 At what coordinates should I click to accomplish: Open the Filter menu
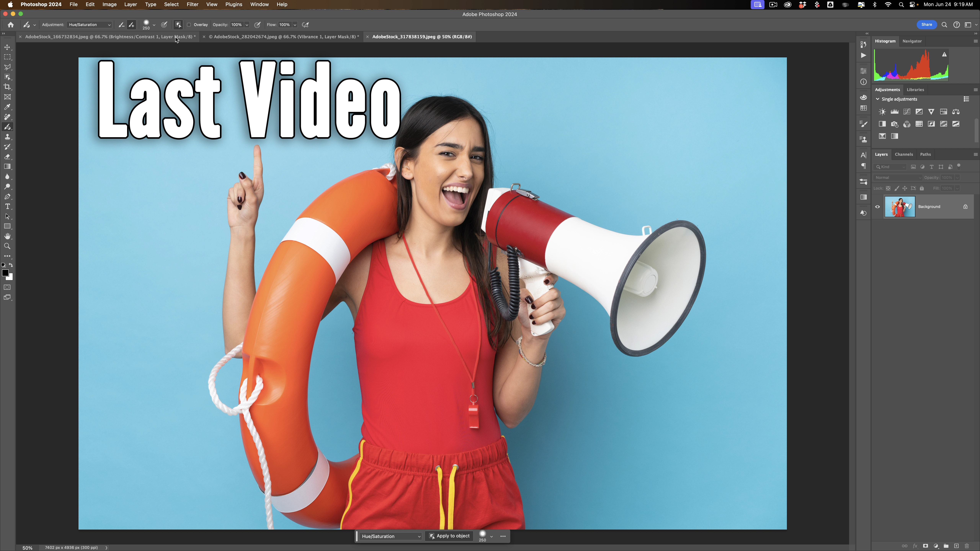point(192,5)
